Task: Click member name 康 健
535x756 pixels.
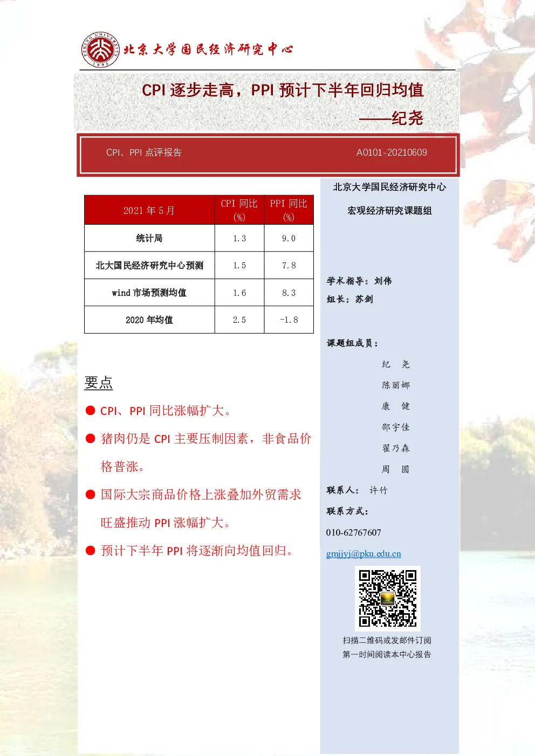Action: [396, 406]
